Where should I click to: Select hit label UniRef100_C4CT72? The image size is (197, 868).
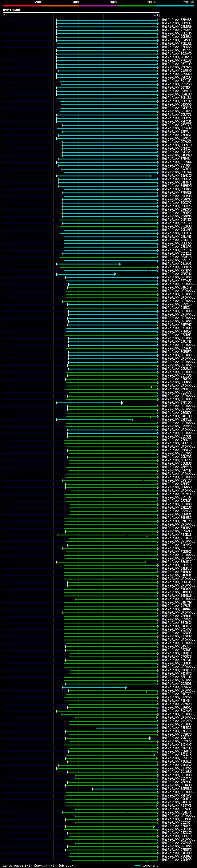[177, 694]
